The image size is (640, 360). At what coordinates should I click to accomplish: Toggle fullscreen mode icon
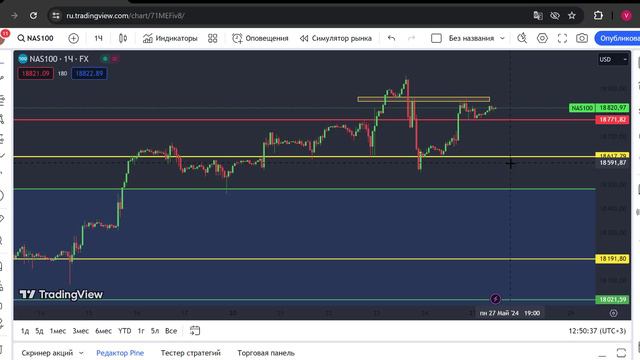[x=562, y=38]
